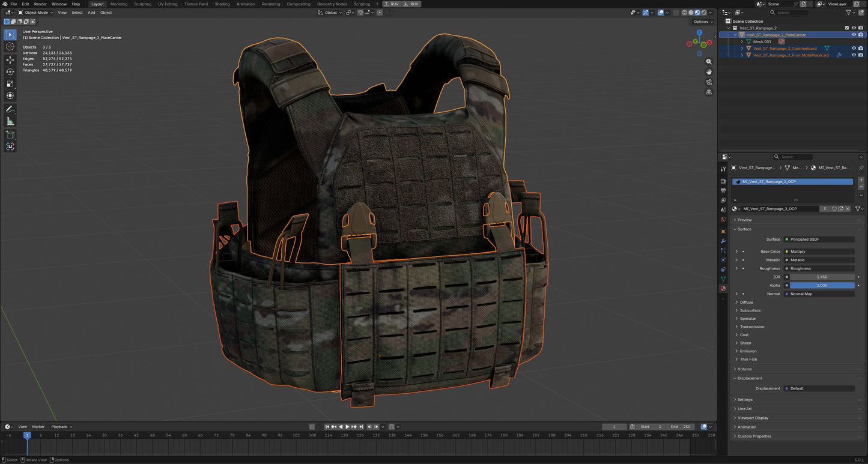Open the Object properties tab
868x464 pixels.
pos(723,231)
